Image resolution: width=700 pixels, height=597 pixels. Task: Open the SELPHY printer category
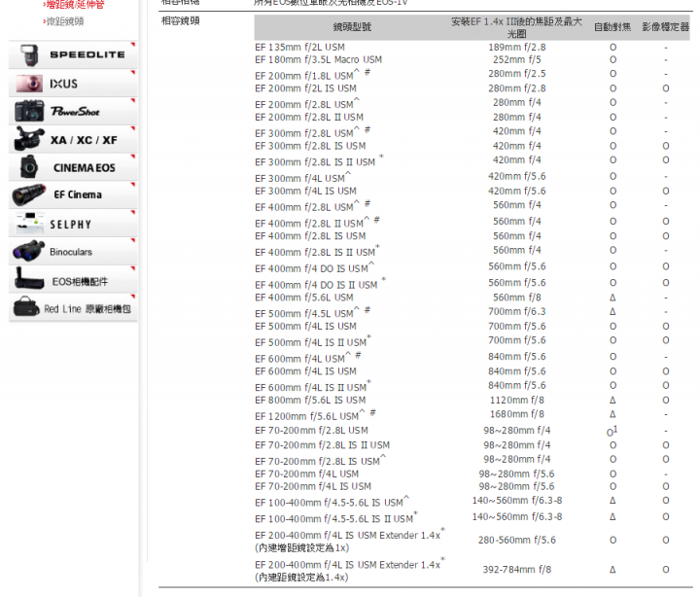coord(73,224)
